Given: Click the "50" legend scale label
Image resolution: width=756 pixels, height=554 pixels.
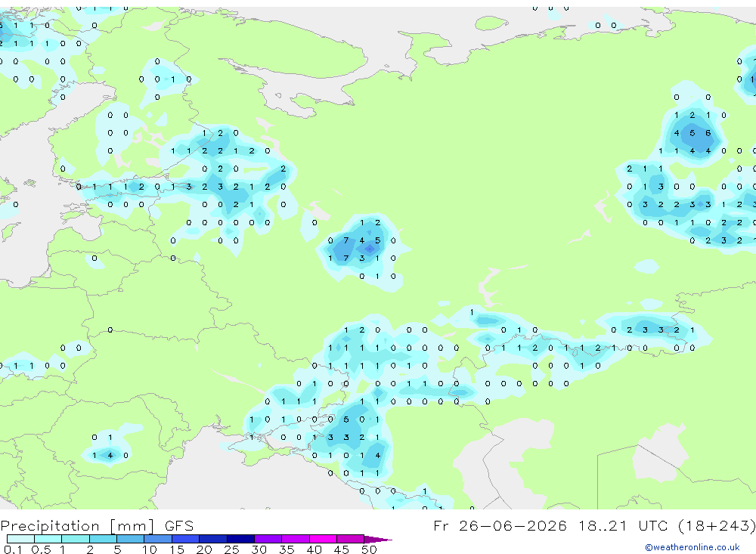Looking at the screenshot, I should [x=370, y=549].
